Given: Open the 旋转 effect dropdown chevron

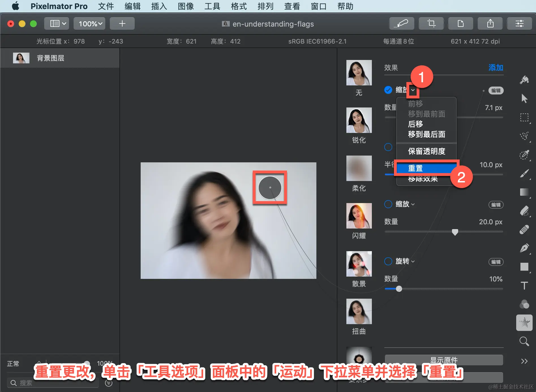Looking at the screenshot, I should [413, 261].
